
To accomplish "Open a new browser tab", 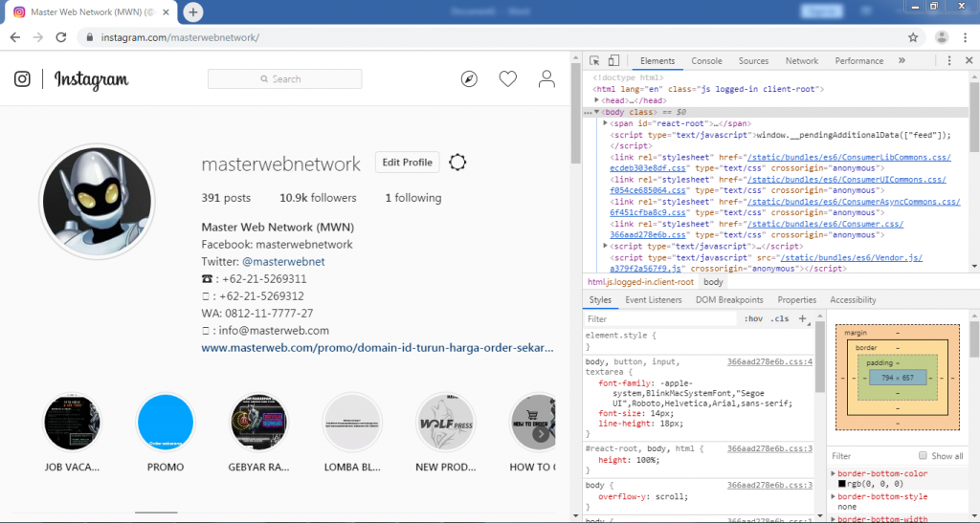I will [x=193, y=11].
